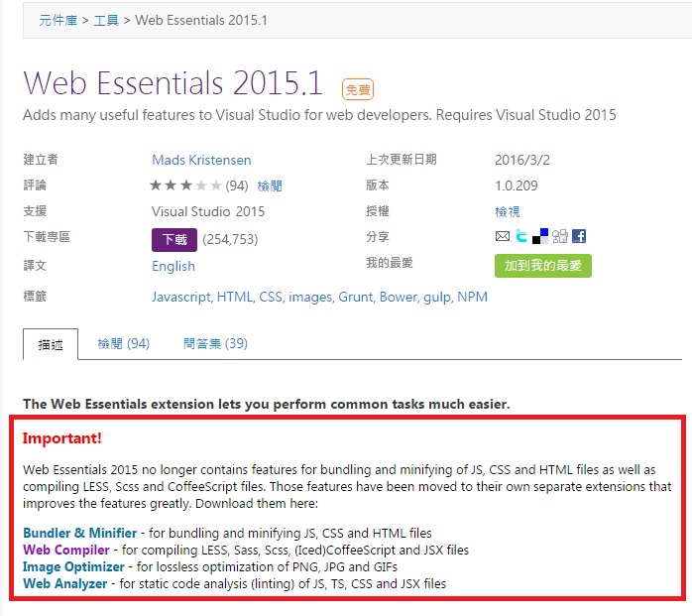Click the Javascript tag link
Viewport: 692px width, 616px height.
[181, 297]
